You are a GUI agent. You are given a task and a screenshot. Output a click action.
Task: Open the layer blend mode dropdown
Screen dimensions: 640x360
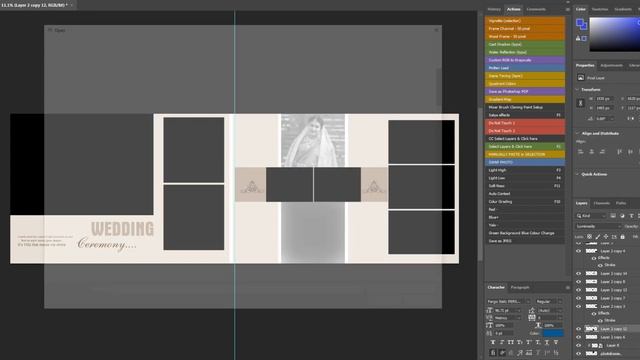click(x=598, y=226)
